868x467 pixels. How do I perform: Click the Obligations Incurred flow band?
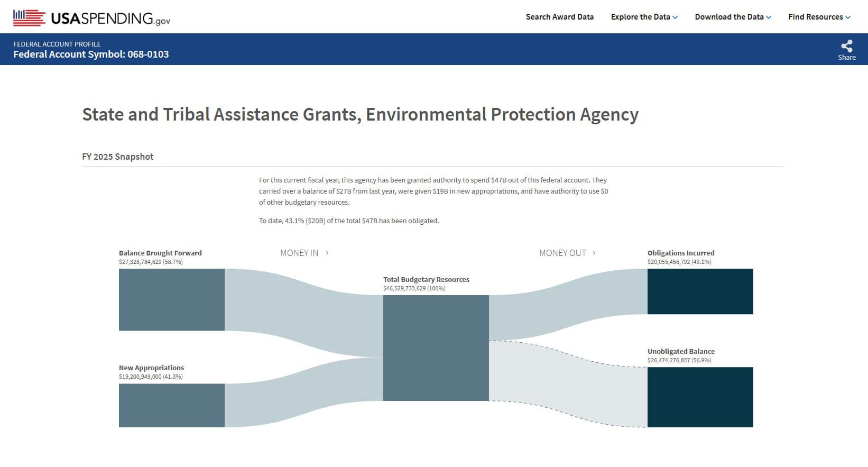tap(568, 305)
